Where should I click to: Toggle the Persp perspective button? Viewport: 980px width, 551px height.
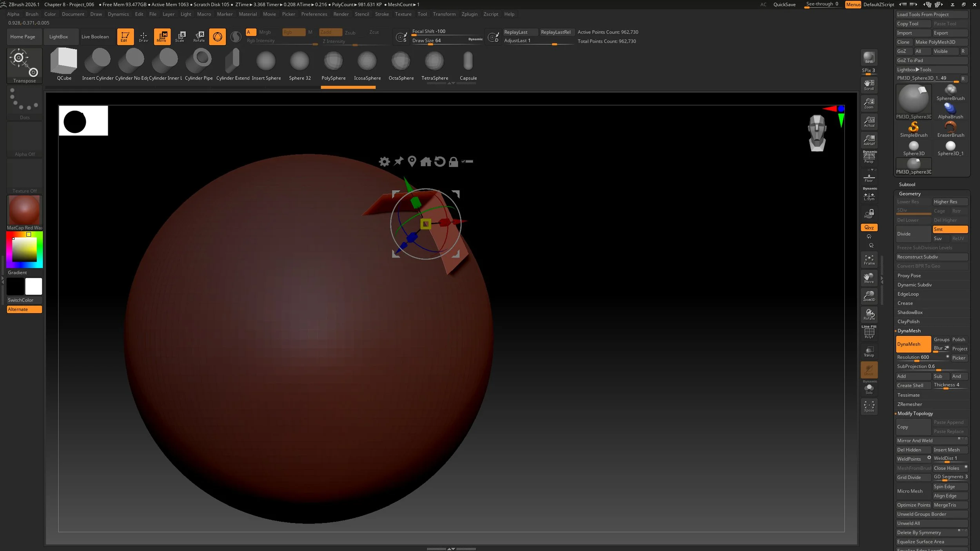point(869,158)
